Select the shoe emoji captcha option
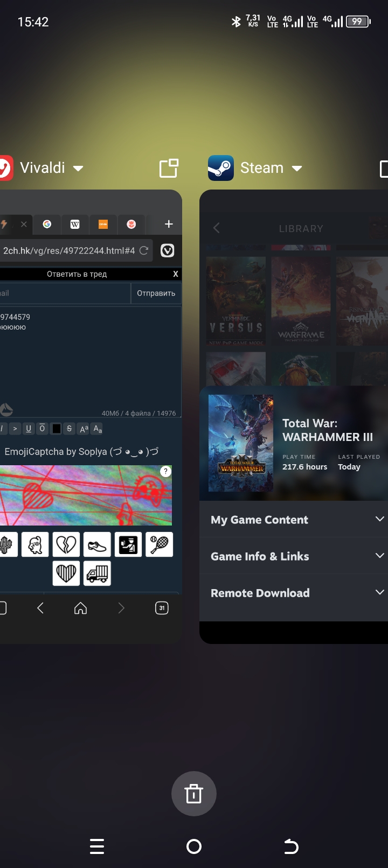 click(x=97, y=545)
